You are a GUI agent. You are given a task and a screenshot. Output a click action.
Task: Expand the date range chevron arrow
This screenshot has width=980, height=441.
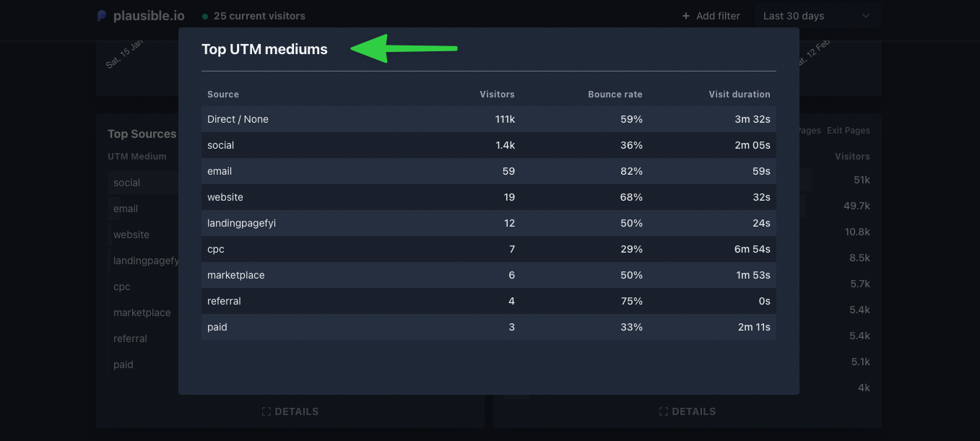[x=866, y=16]
